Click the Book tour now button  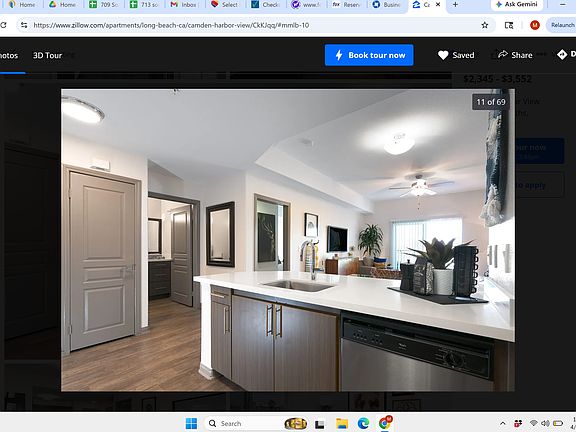point(369,55)
